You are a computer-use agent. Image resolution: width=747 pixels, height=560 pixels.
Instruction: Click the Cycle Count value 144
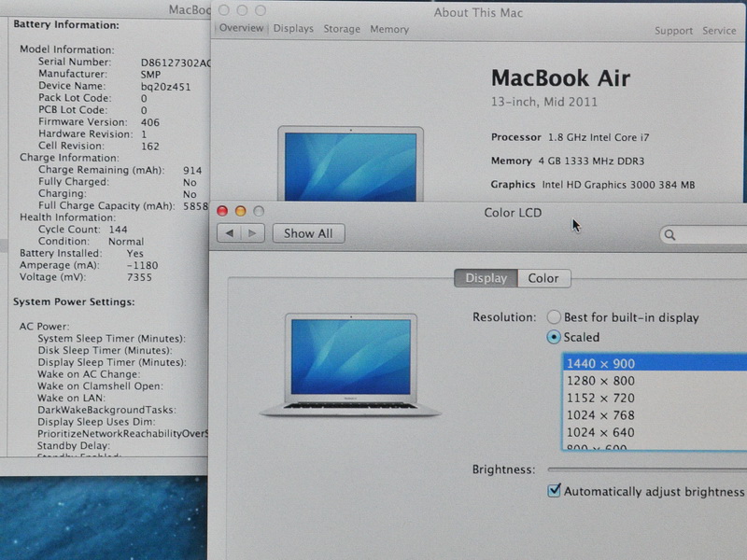tap(119, 230)
